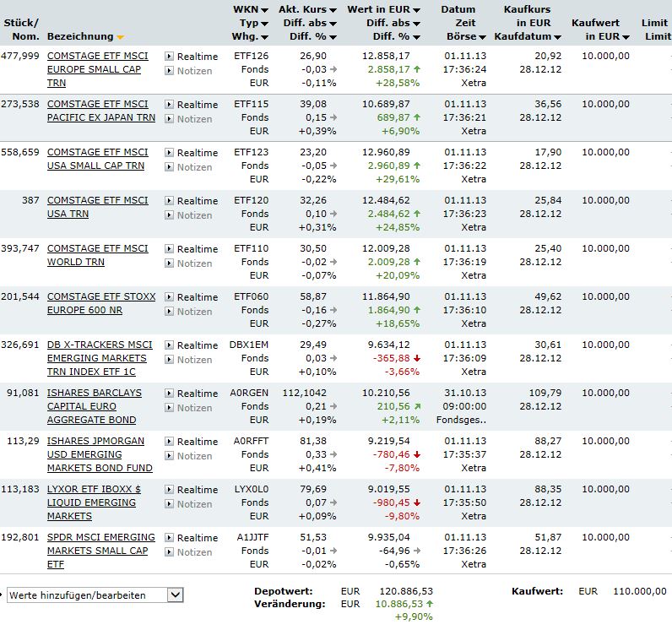Screen dimensions: 672x630
Task: Open ISHARES JPMORGAN USD EMERGING MARKETS BOND
Action: tap(100, 454)
